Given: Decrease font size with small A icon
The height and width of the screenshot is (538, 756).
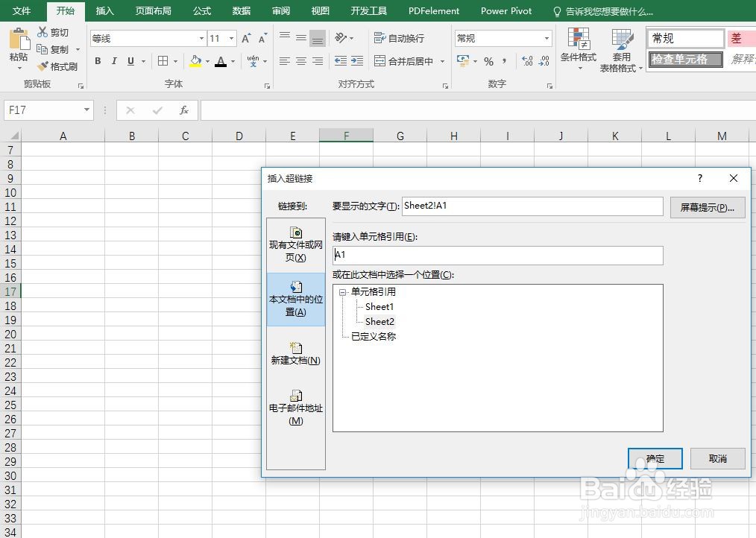Looking at the screenshot, I should 262,39.
